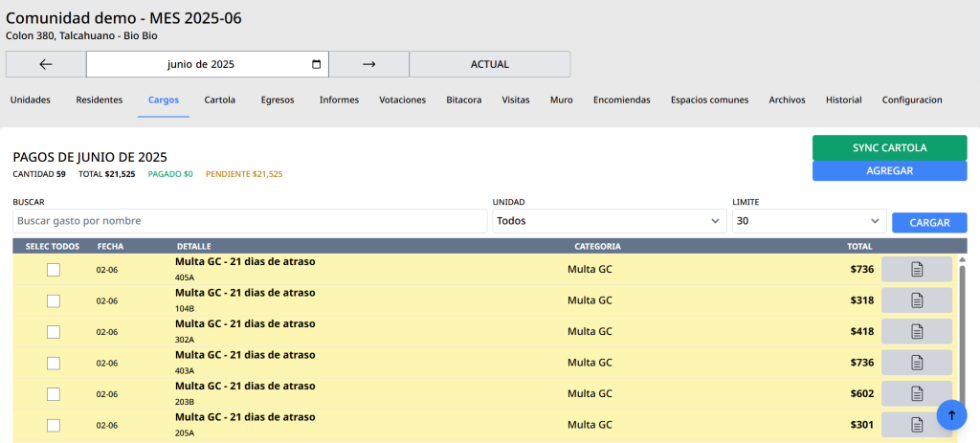Open document icon for unit 302A charge

coord(916,332)
